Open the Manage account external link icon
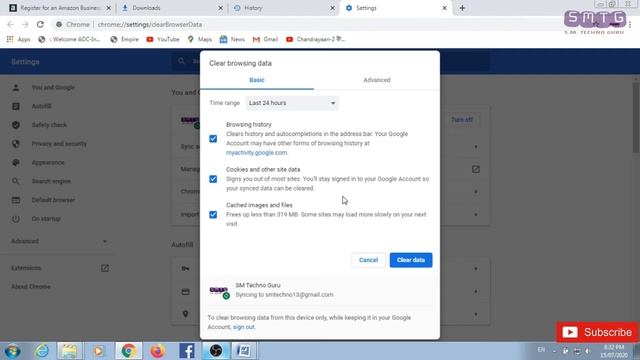640x360 pixels. pyautogui.click(x=476, y=169)
